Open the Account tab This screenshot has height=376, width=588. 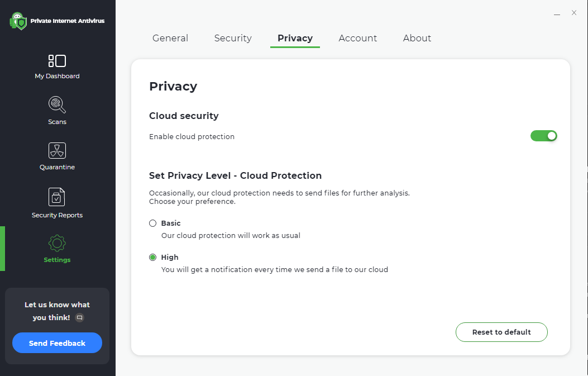tap(358, 38)
